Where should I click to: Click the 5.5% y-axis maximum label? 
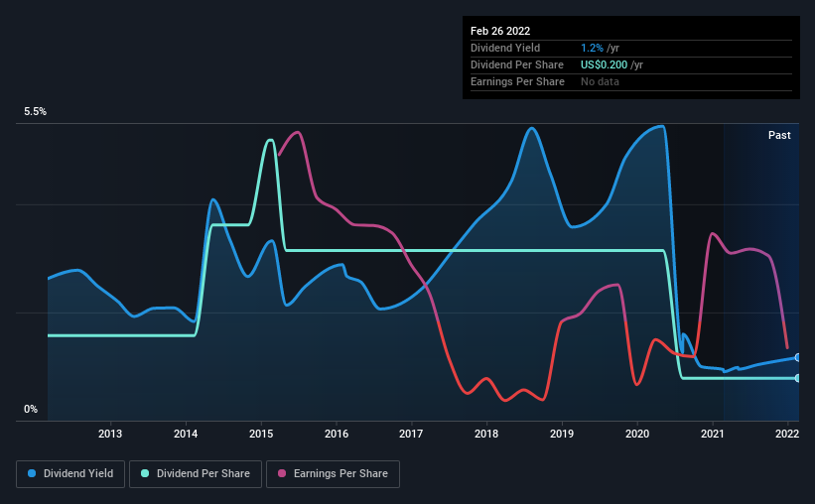(35, 112)
